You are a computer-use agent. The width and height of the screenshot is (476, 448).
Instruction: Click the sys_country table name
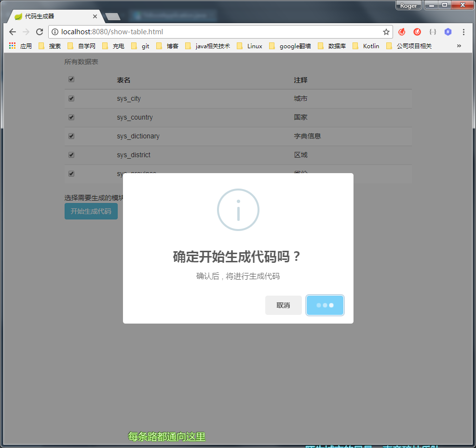pos(135,118)
